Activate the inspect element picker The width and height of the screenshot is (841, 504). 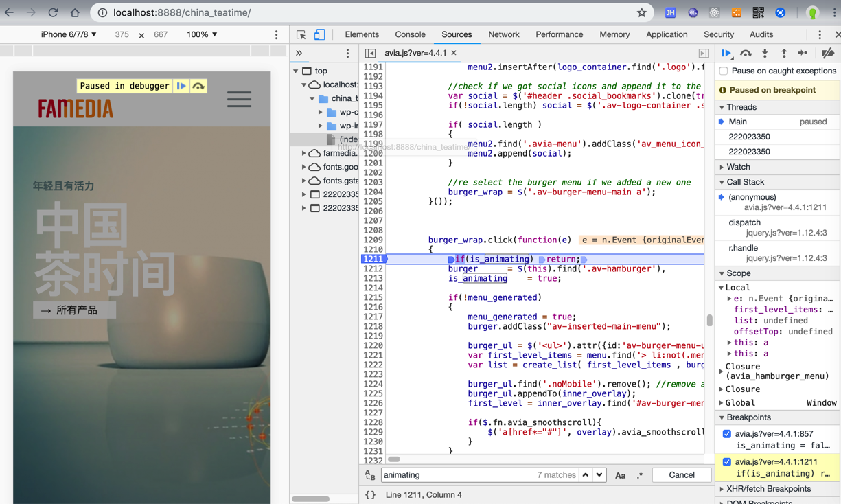[301, 34]
